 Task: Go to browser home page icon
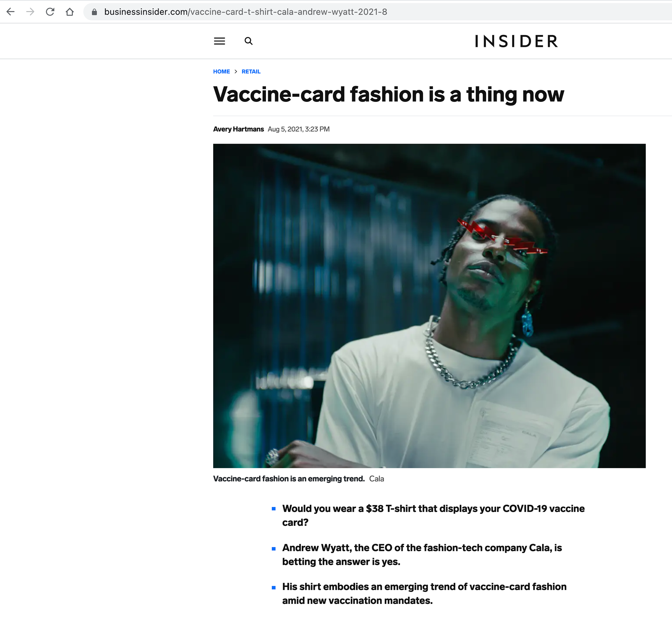tap(70, 12)
